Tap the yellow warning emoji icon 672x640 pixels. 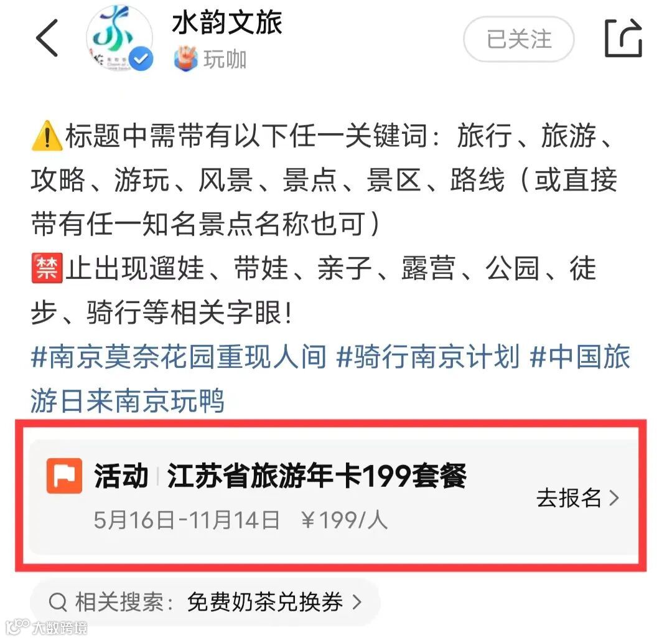tap(47, 136)
